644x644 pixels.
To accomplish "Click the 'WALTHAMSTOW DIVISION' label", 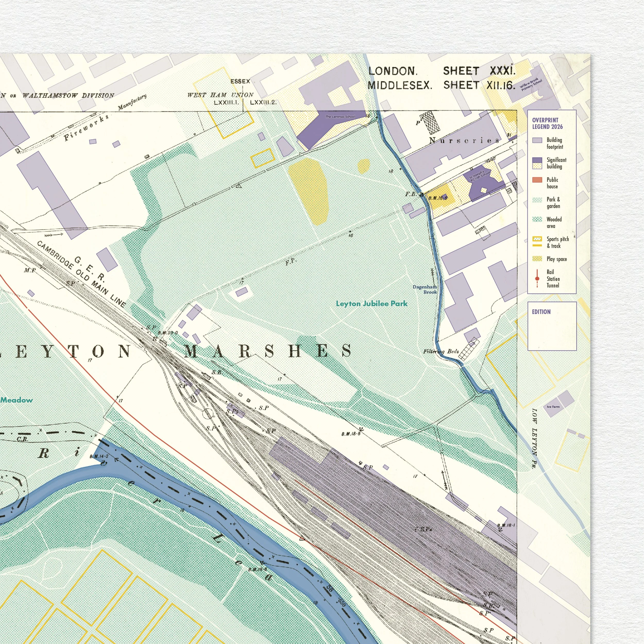I will (68, 95).
